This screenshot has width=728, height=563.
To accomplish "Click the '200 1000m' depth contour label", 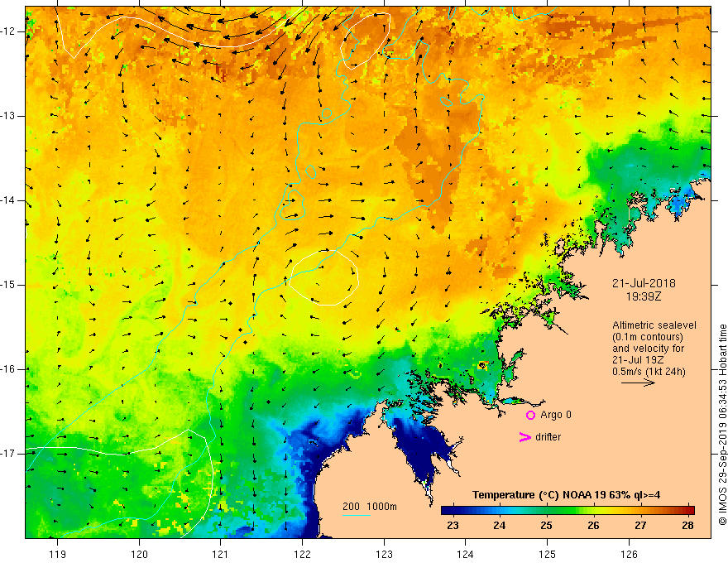I will click(x=370, y=507).
